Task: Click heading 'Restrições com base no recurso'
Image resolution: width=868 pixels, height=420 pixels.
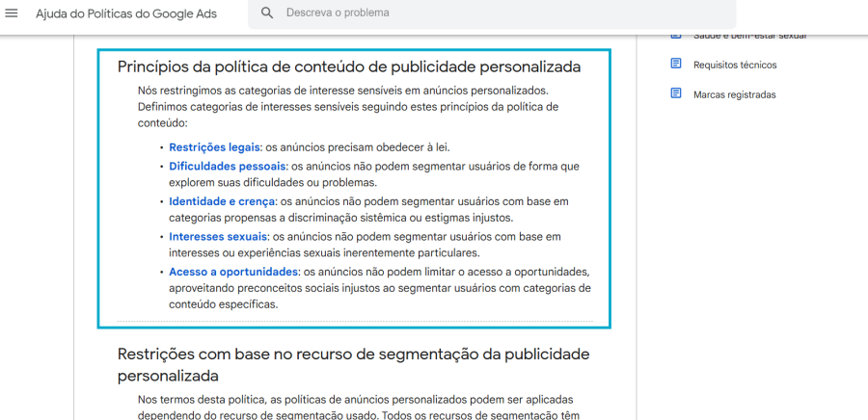Action: click(x=354, y=365)
